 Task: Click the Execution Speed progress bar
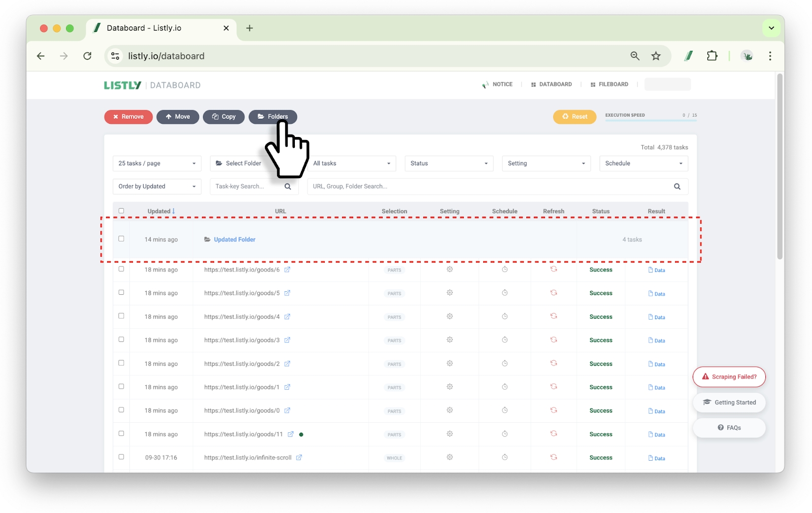click(x=651, y=120)
